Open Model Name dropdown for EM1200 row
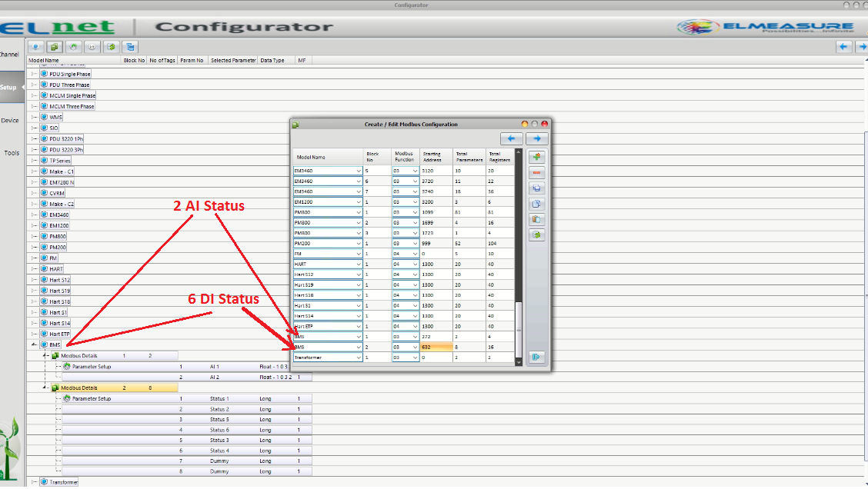The width and height of the screenshot is (868, 489). [358, 202]
